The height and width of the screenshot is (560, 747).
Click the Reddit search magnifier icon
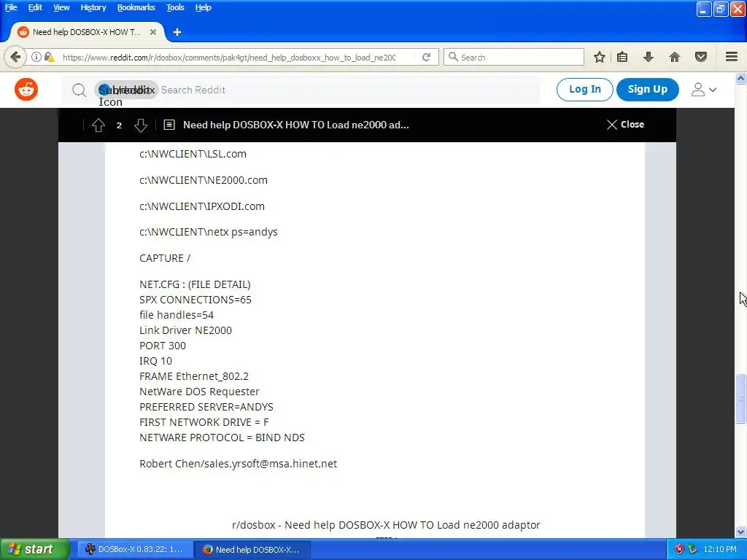point(79,90)
